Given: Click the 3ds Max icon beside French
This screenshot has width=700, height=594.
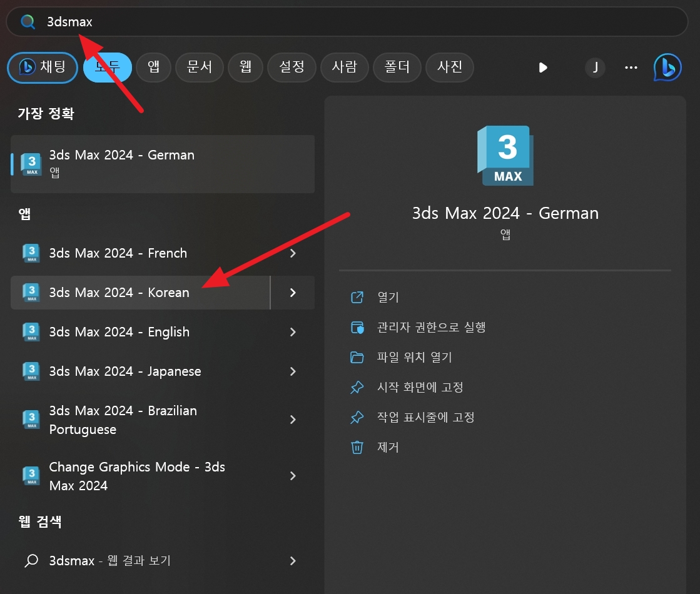Looking at the screenshot, I should [x=32, y=253].
